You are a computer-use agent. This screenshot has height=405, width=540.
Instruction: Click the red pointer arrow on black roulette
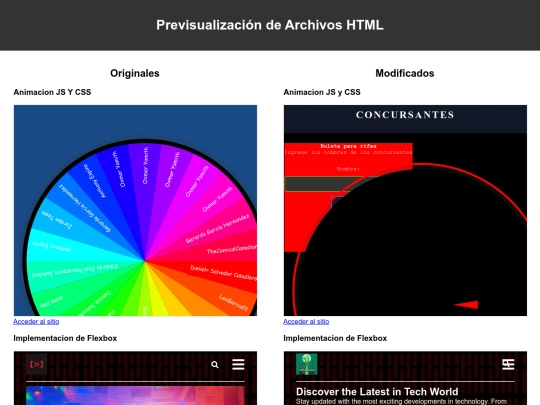point(466,305)
